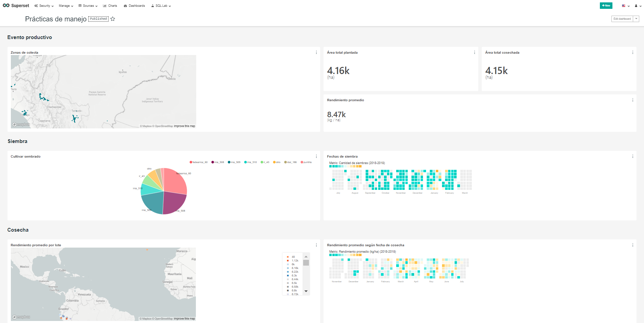Click the Siembra section header
Viewport: 644px width, 323px height.
(17, 141)
